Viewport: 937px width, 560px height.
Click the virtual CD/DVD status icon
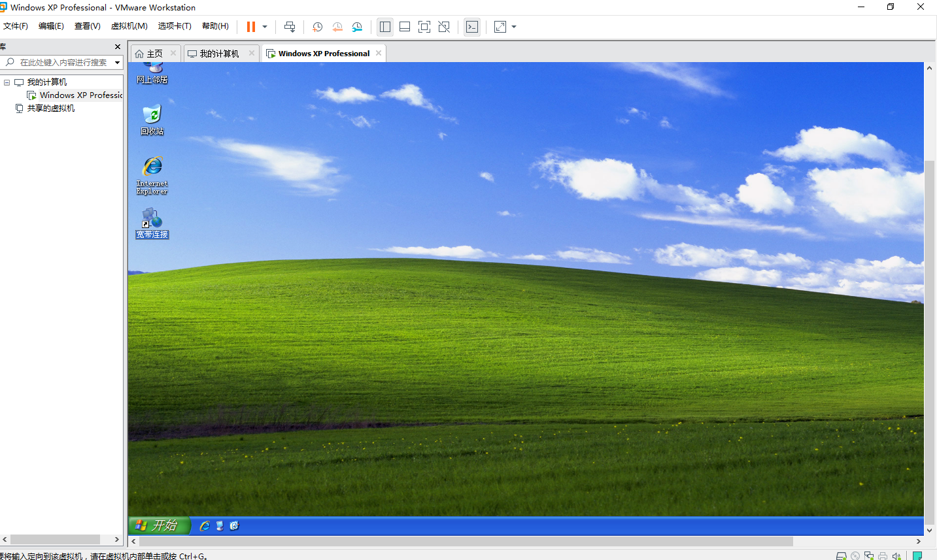(x=855, y=555)
